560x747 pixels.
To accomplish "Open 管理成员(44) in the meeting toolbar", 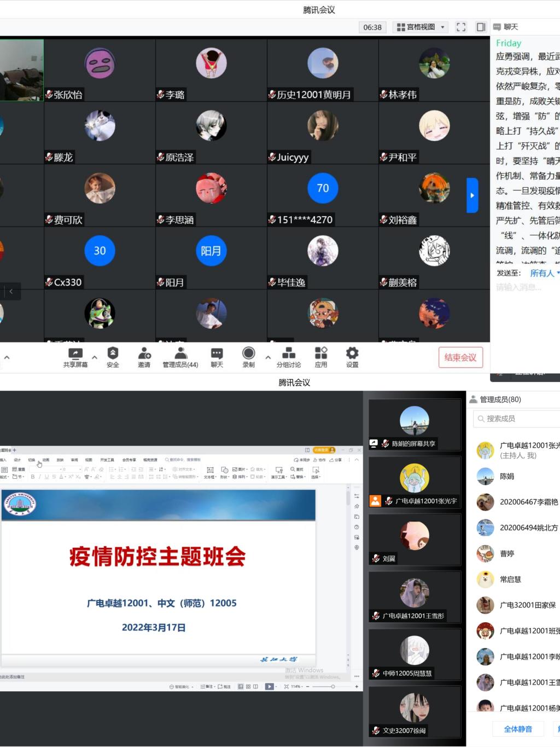I will (x=180, y=357).
